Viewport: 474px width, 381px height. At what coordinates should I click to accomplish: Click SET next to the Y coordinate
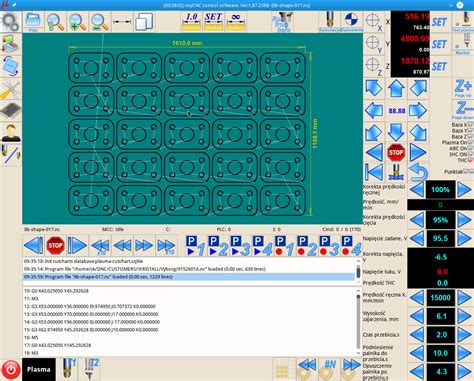tap(439, 44)
